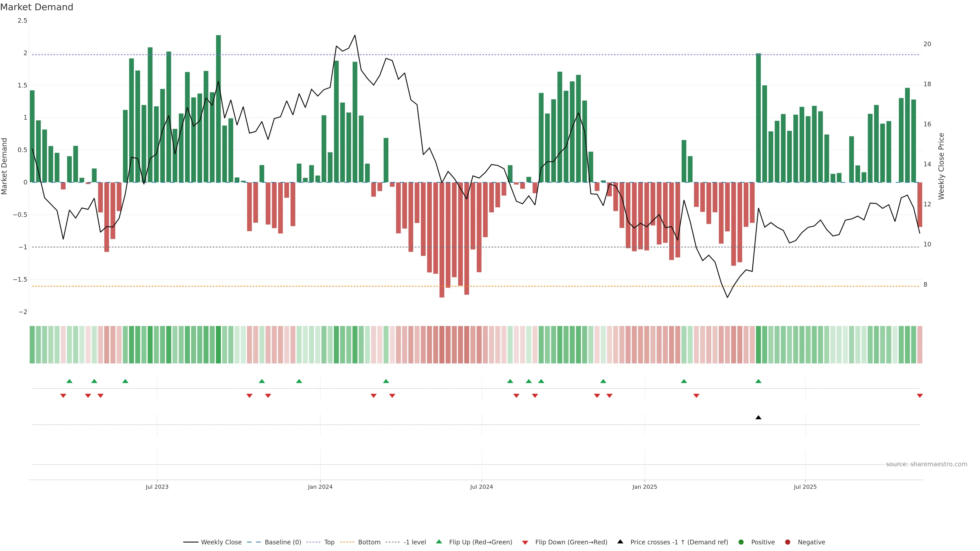Click the Market Demand chart title
This screenshot has width=980, height=551.
[x=36, y=7]
